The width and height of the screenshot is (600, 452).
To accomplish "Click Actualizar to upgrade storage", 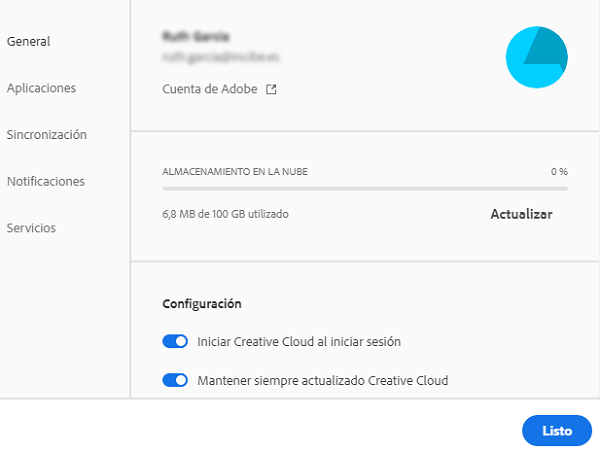I will [521, 214].
